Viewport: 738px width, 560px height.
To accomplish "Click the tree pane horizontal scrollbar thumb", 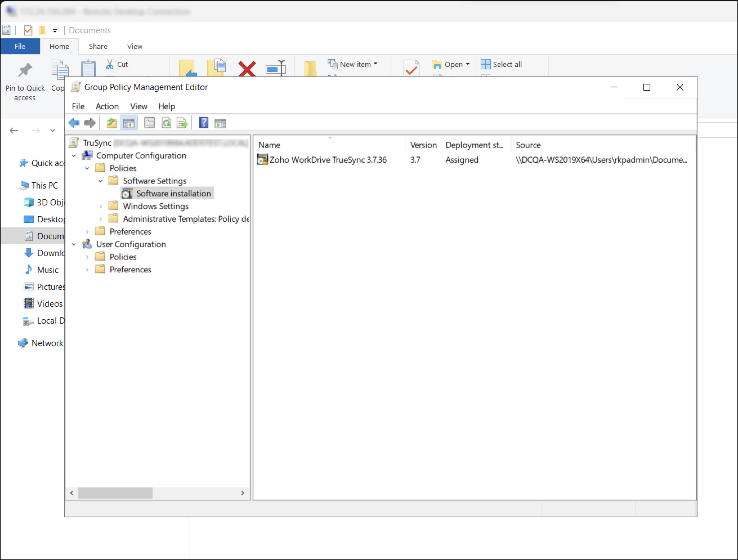I will pos(115,493).
